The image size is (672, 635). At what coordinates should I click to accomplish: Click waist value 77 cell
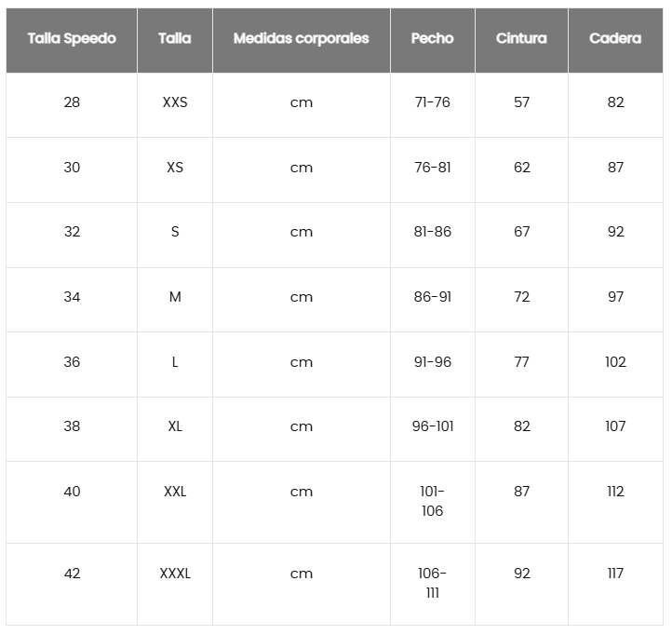coord(521,362)
